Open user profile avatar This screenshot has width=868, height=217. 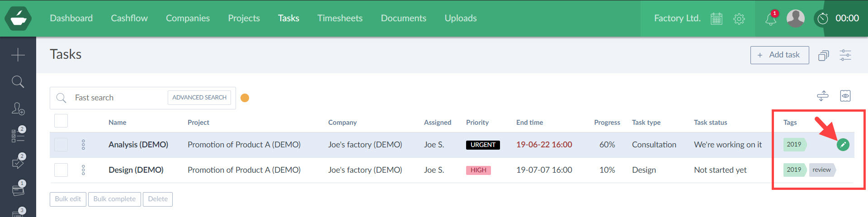796,19
